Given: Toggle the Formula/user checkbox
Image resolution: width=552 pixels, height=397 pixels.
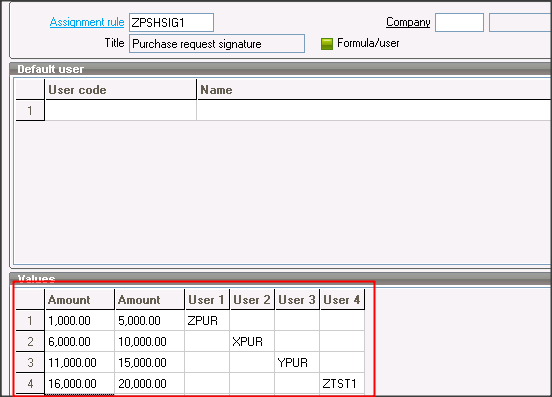Looking at the screenshot, I should click(x=327, y=44).
